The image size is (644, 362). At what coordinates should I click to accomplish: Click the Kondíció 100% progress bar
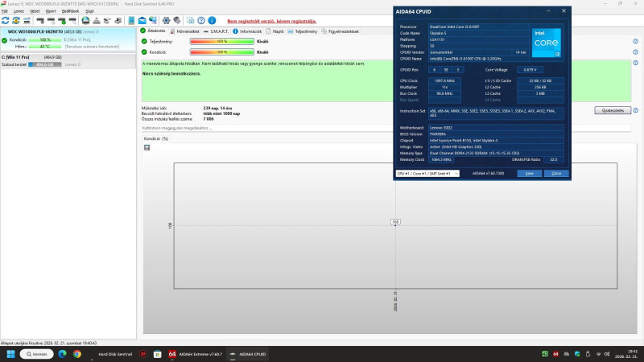[x=222, y=52]
